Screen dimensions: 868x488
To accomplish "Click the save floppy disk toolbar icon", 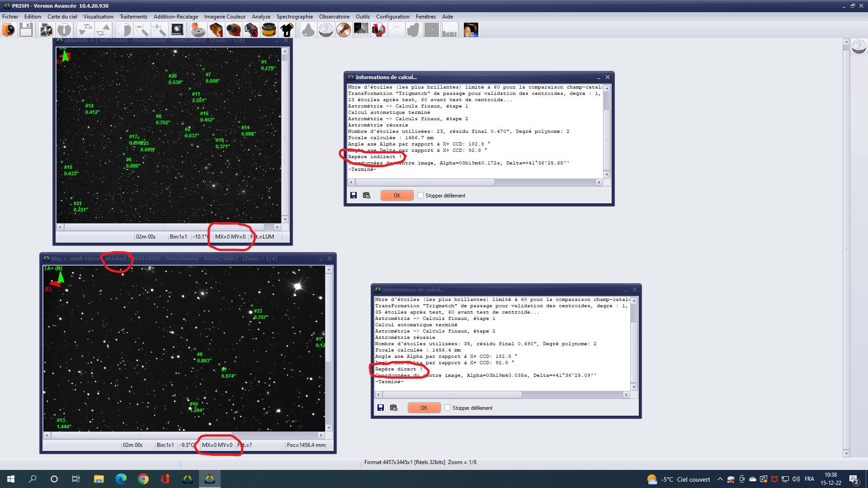I will [x=26, y=30].
